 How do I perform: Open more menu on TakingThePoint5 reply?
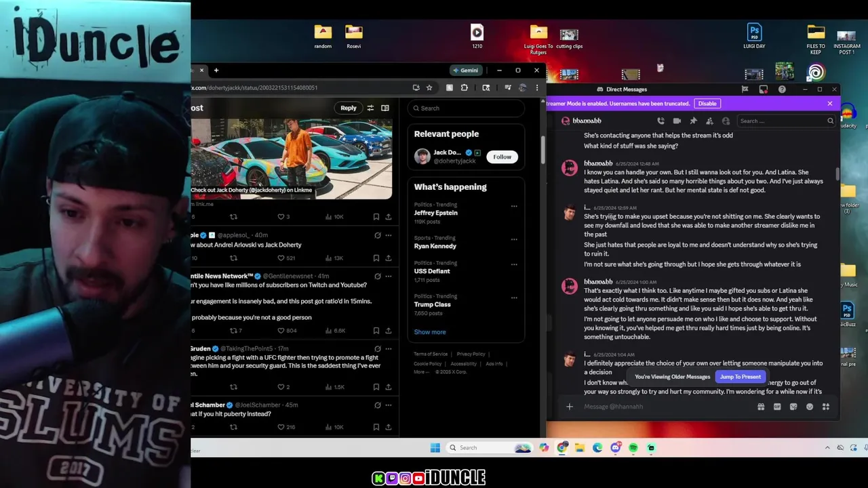389,348
